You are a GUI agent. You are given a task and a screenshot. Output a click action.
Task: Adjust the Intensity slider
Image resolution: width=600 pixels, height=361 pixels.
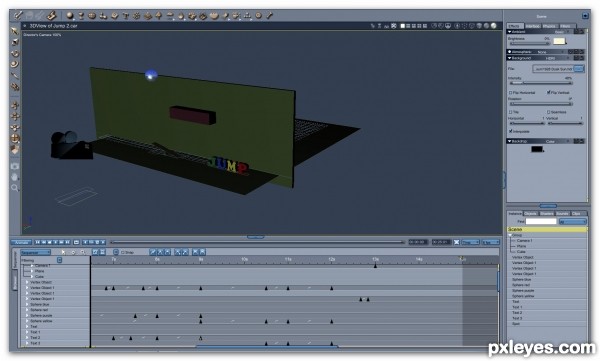(540, 83)
